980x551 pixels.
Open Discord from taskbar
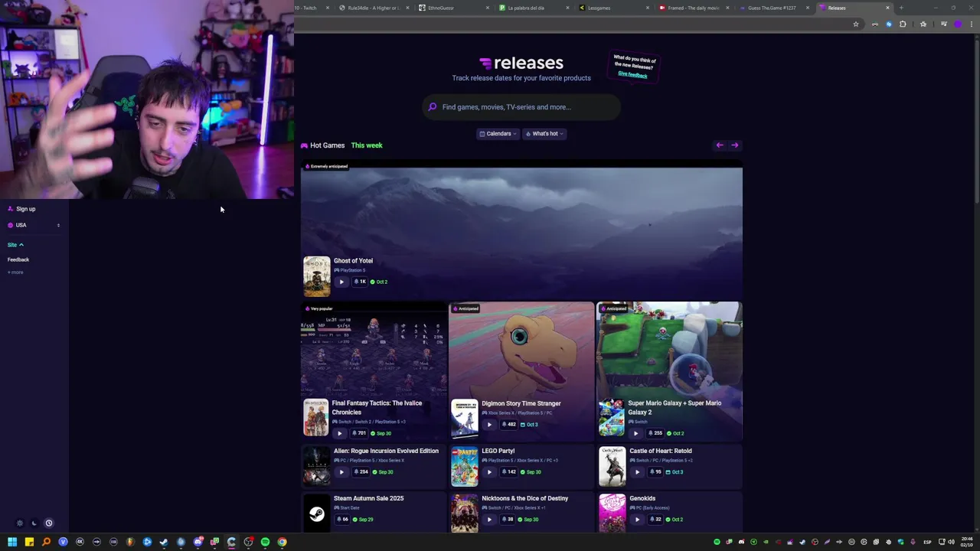coord(198,542)
